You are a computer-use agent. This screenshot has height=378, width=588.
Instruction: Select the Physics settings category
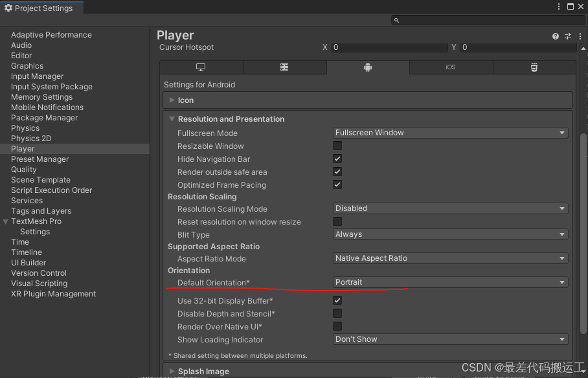(25, 128)
